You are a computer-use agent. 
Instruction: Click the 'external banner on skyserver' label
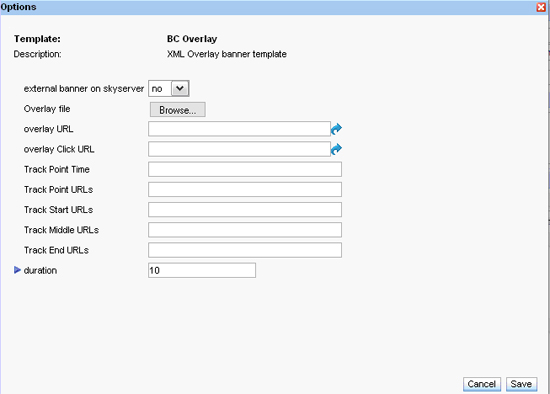[84, 89]
